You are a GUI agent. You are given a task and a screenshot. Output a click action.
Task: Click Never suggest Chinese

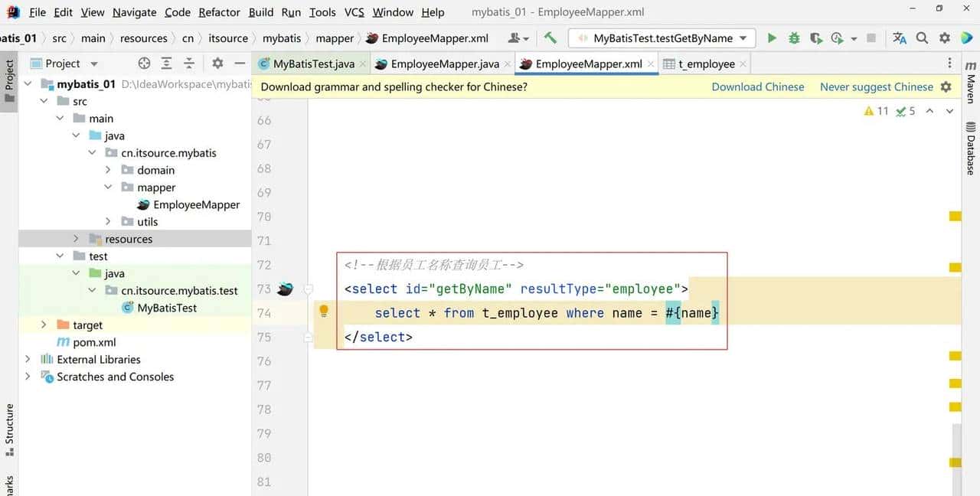point(877,86)
